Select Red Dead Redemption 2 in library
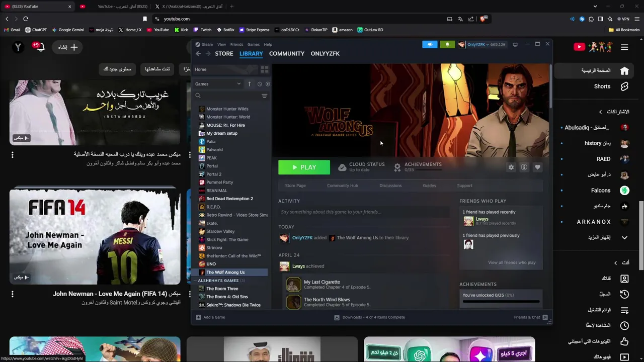The height and width of the screenshot is (362, 644). (x=229, y=199)
